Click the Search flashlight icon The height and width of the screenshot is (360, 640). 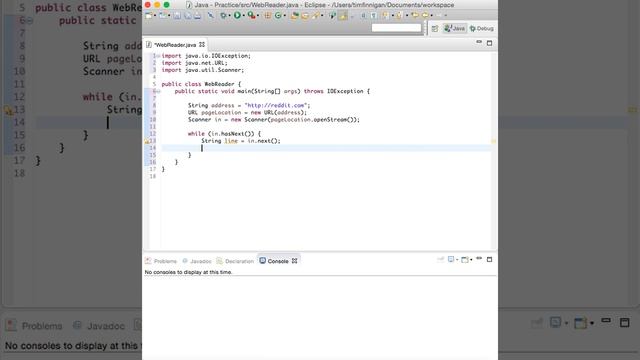tap(316, 16)
